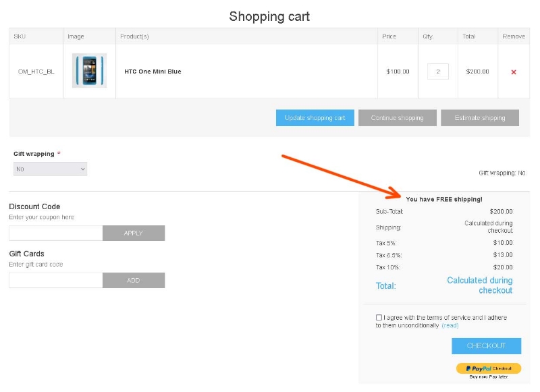Click the Shipping label in the order summary

389,227
